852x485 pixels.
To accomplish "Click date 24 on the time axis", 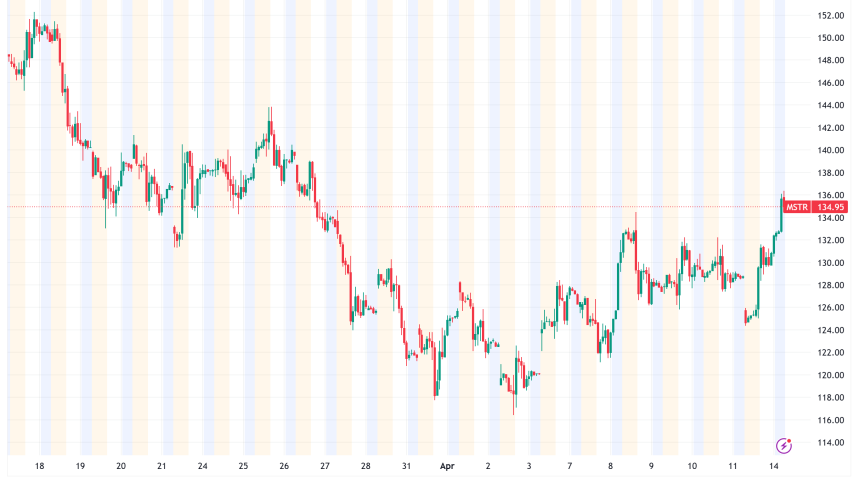I will point(203,466).
